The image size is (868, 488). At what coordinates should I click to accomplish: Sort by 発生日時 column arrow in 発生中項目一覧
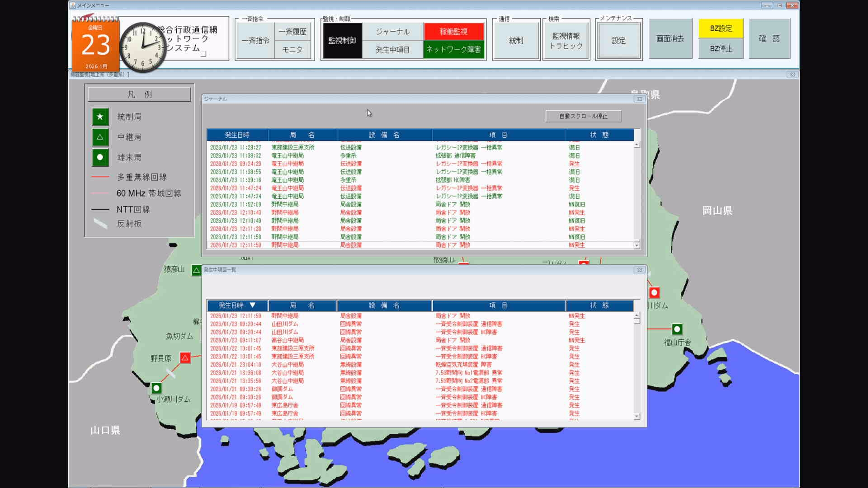(253, 305)
